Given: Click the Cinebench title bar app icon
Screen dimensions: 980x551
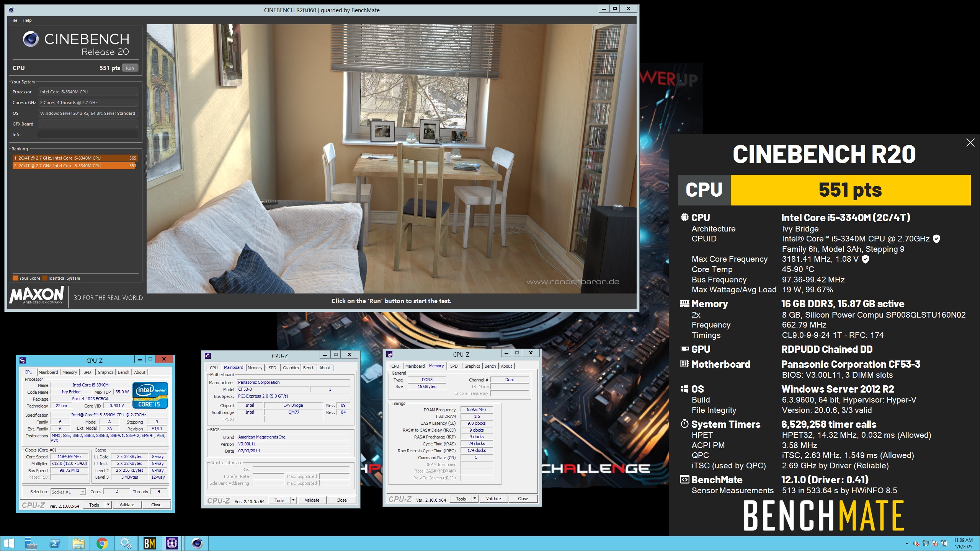Looking at the screenshot, I should pyautogui.click(x=11, y=10).
